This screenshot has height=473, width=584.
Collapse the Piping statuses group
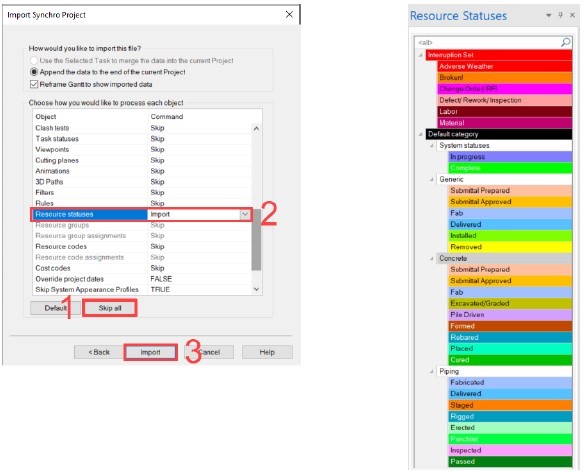(432, 371)
